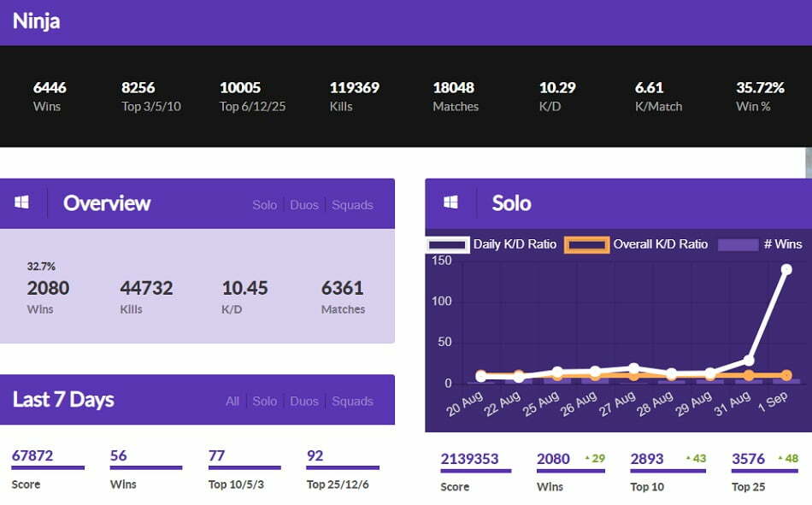Click the 10.45 K/D value in Overview

click(245, 288)
